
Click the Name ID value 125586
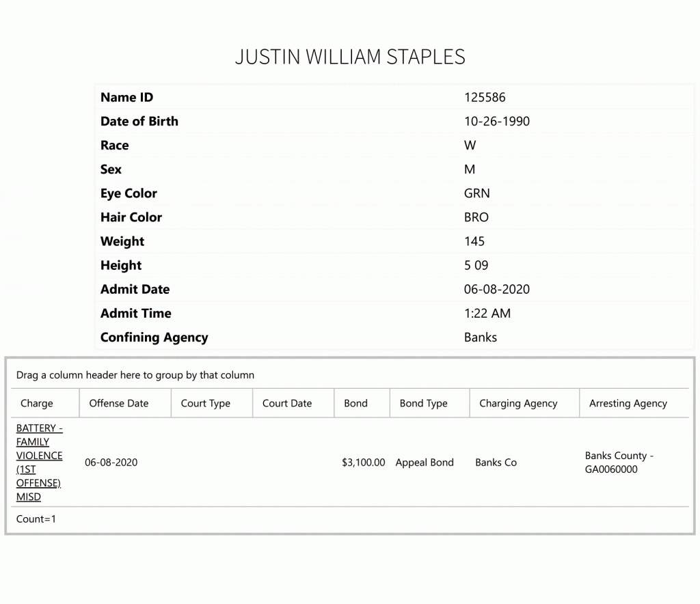click(485, 97)
